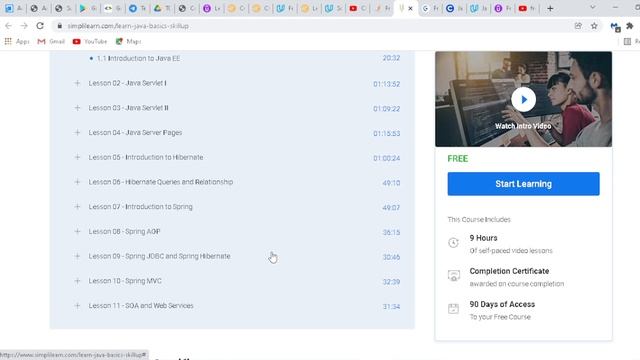This screenshot has height=360, width=640.
Task: Click the Watch Intro Video caption
Action: (x=523, y=126)
